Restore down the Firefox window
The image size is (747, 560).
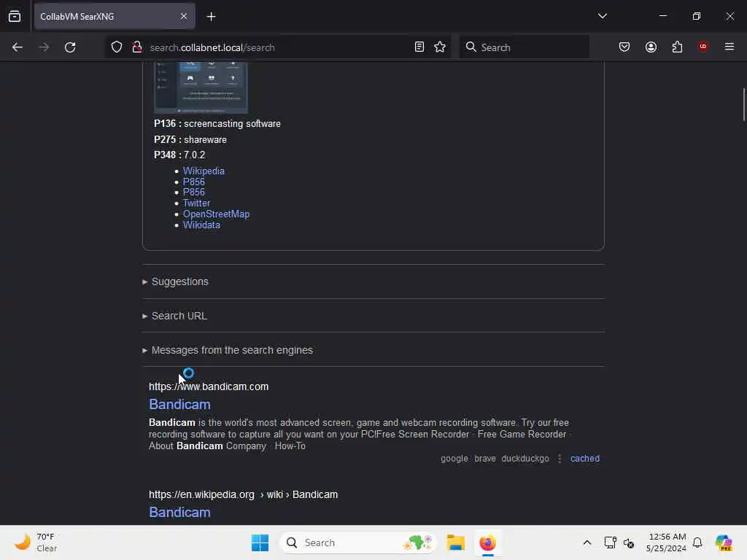coord(697,16)
